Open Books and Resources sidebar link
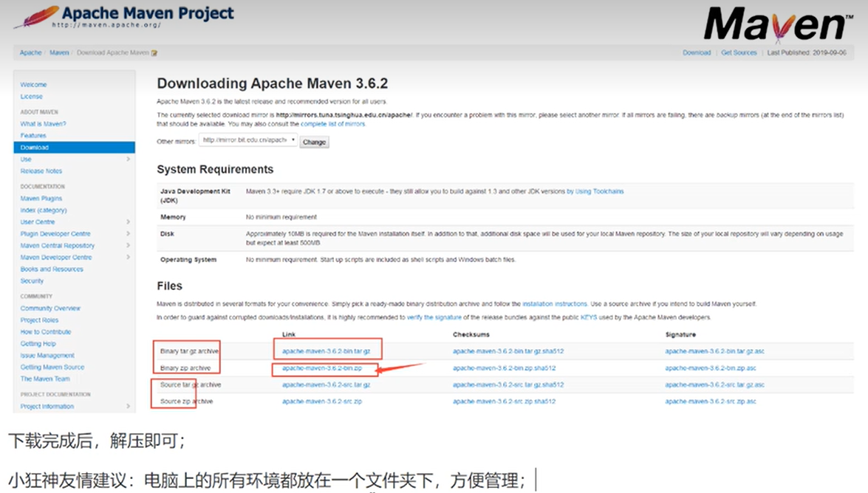Screen dimensions: 868x493 coord(52,269)
